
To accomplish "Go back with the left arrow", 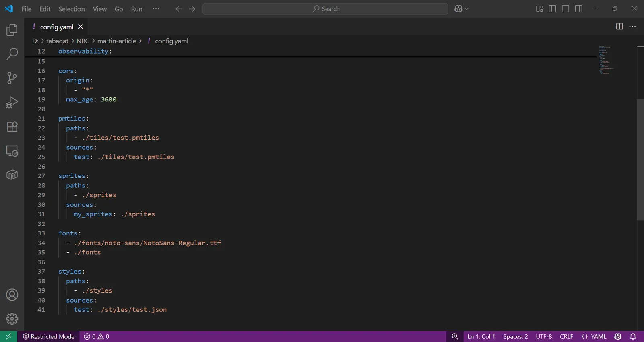I will [x=179, y=9].
